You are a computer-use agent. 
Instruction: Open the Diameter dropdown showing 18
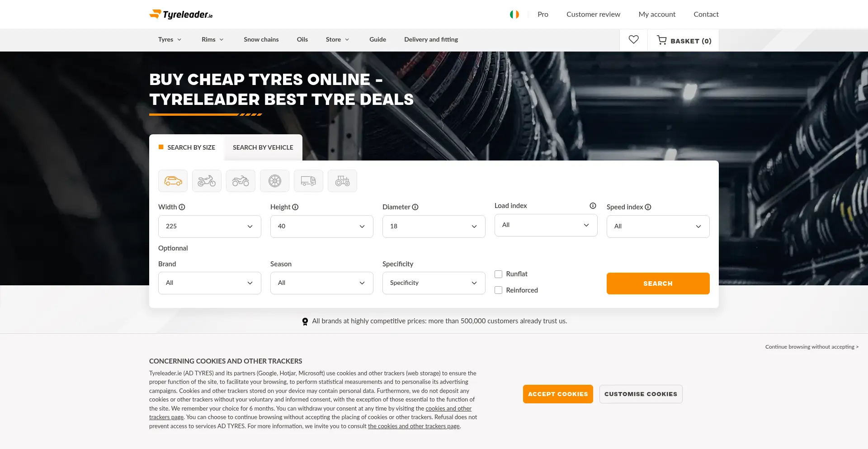pyautogui.click(x=434, y=226)
